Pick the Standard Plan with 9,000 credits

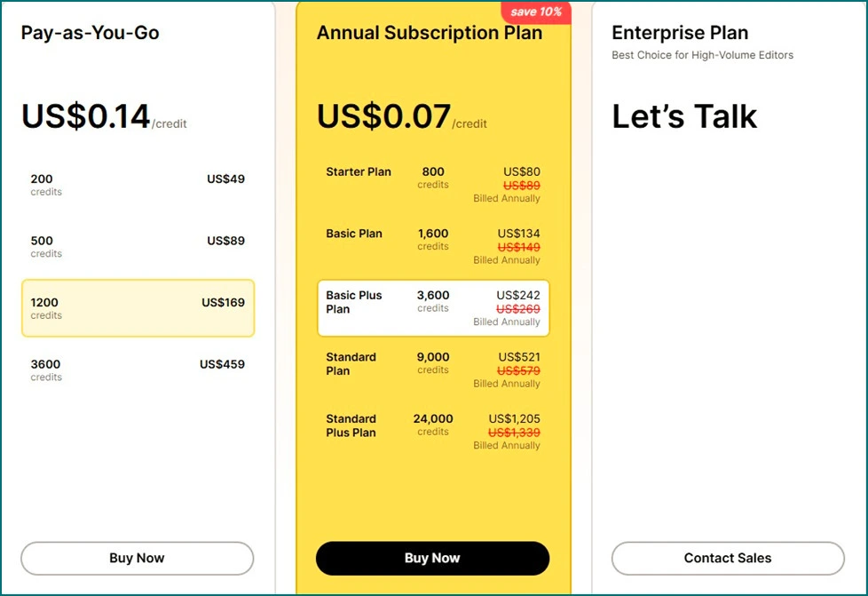tap(433, 370)
